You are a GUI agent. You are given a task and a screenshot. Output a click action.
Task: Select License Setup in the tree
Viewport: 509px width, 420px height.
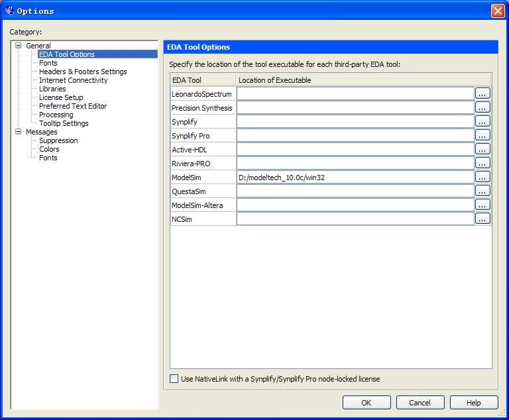tap(61, 97)
